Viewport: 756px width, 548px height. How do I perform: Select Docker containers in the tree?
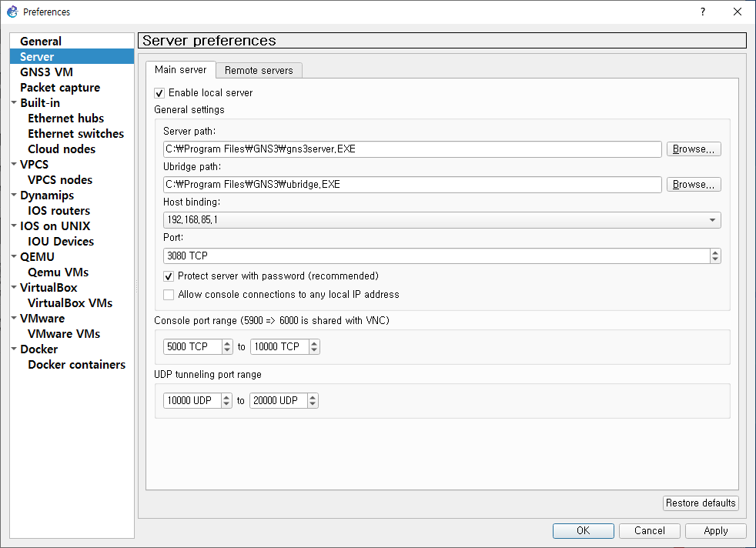pos(76,366)
